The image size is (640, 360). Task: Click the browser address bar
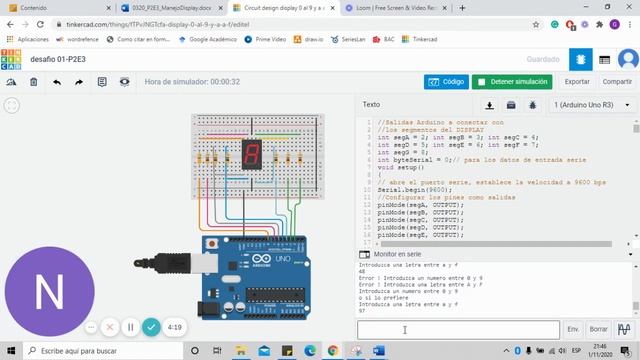tap(294, 24)
